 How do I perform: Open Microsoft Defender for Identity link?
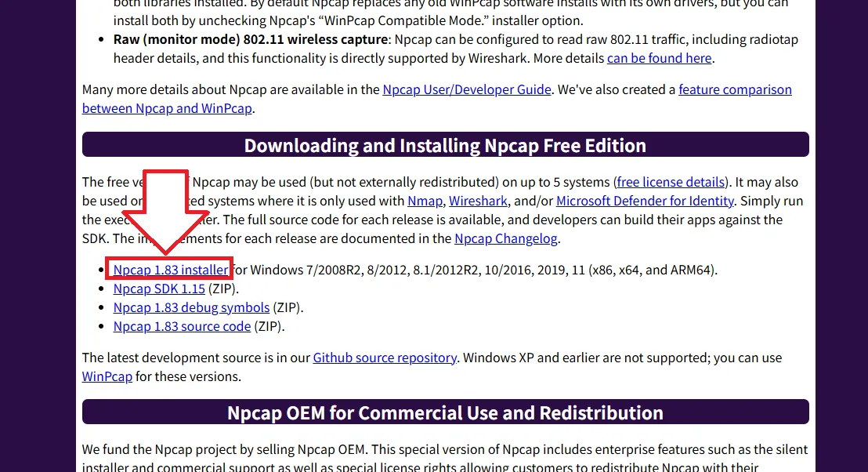coord(645,201)
